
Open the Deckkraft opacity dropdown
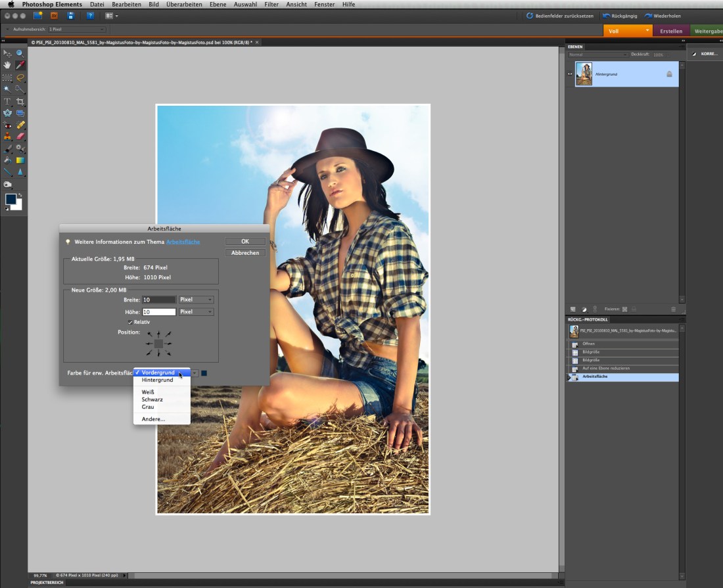(668, 55)
